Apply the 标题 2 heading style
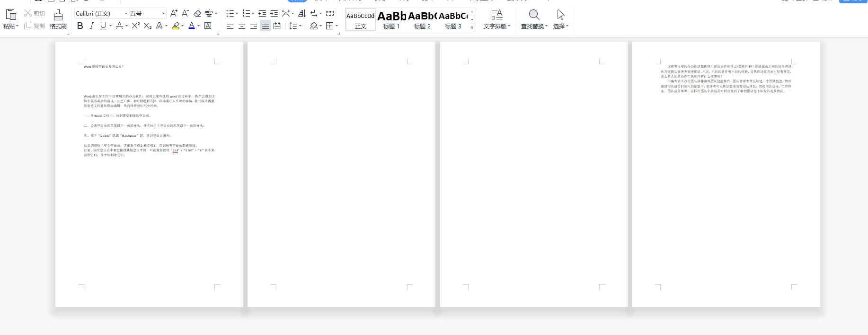This screenshot has width=868, height=335. pyautogui.click(x=422, y=19)
